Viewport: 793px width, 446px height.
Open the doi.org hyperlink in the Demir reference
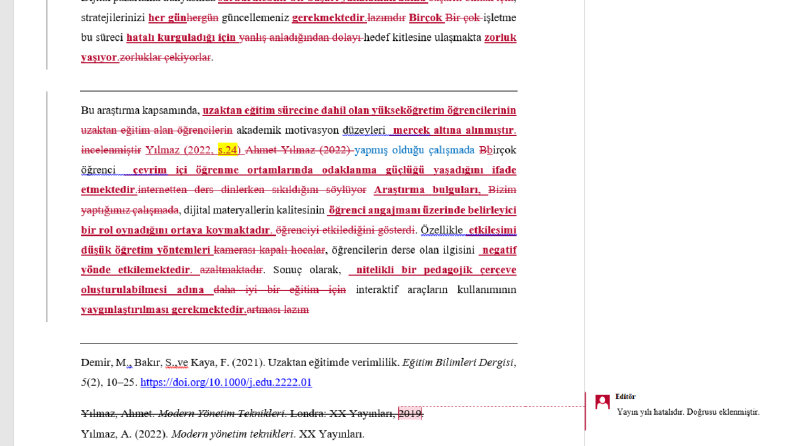coord(226,382)
